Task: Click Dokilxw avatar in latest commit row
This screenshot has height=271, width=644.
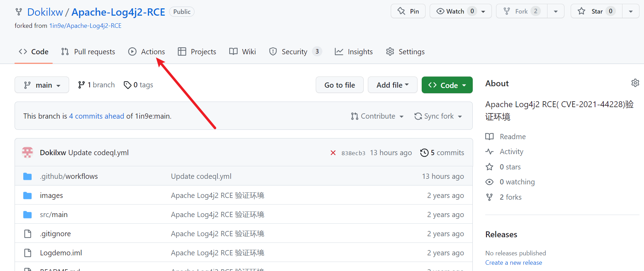Action: click(27, 152)
